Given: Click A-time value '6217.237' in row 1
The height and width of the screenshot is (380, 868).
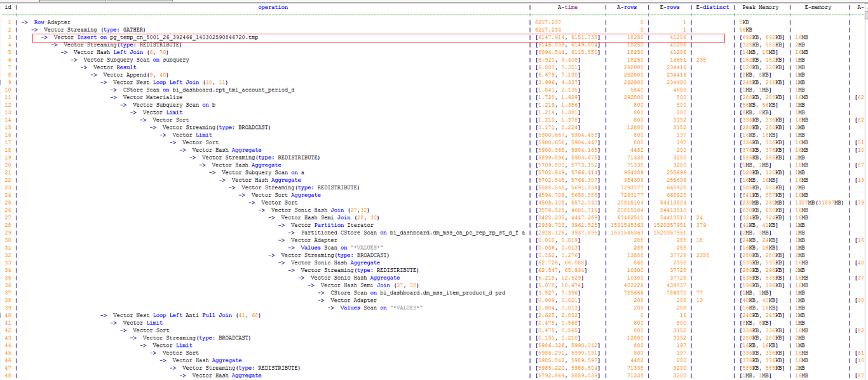Looking at the screenshot, I should point(546,22).
